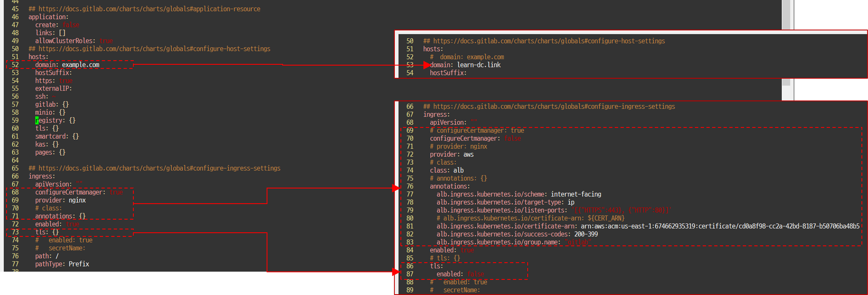Click the "minio: {}" line
The height and width of the screenshot is (295, 868).
click(50, 112)
